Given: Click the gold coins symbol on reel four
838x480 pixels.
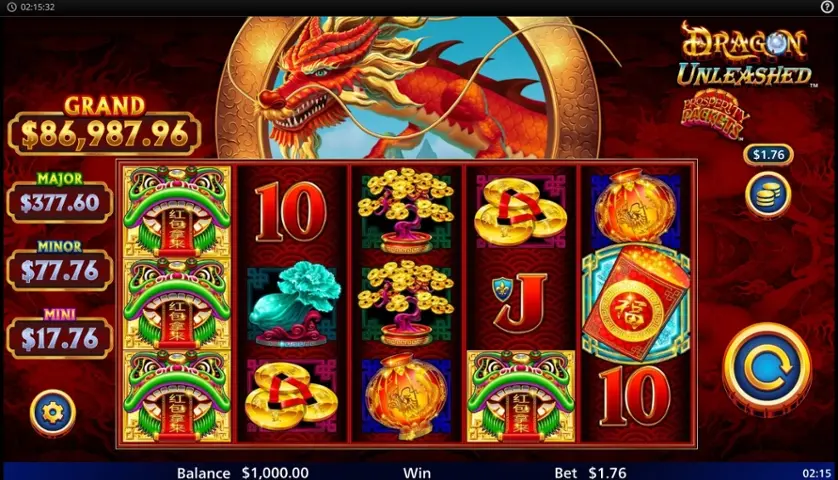Looking at the screenshot, I should tap(520, 212).
